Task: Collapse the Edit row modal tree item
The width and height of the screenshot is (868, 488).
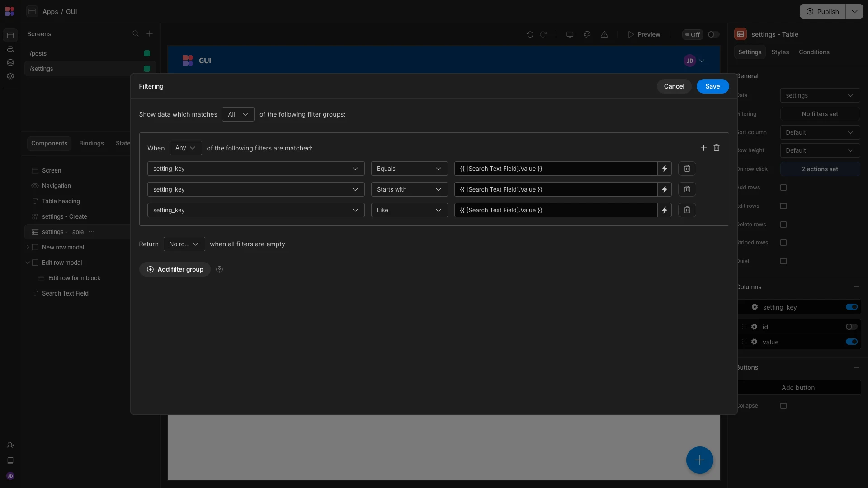Action: point(28,263)
